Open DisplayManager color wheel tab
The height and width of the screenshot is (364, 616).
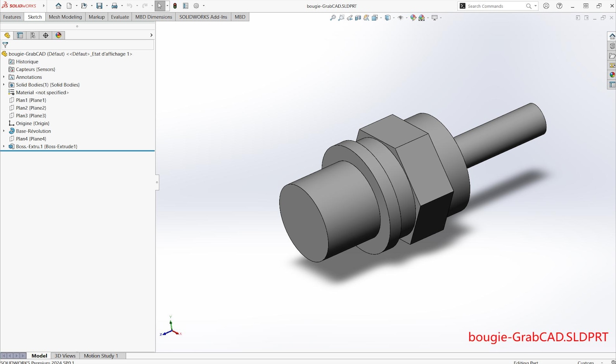click(58, 35)
